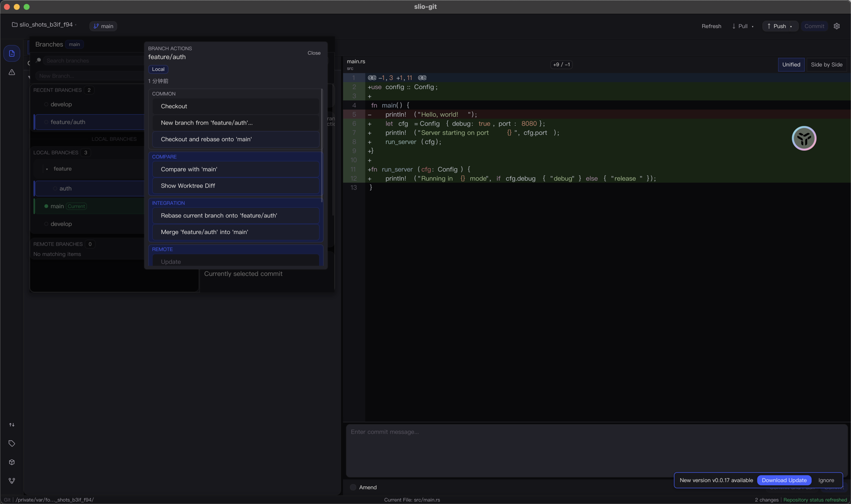Open the Tags panel from the sidebar
This screenshot has height=504, width=851.
pyautogui.click(x=11, y=443)
